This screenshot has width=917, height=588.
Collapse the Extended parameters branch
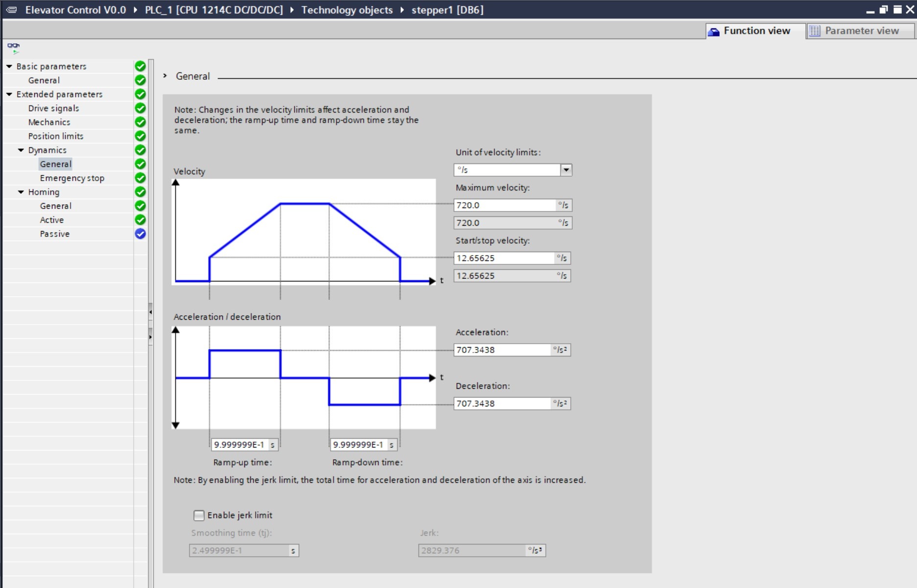8,94
